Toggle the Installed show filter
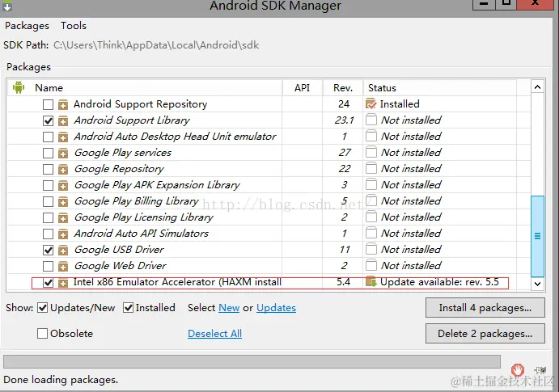 (x=128, y=308)
